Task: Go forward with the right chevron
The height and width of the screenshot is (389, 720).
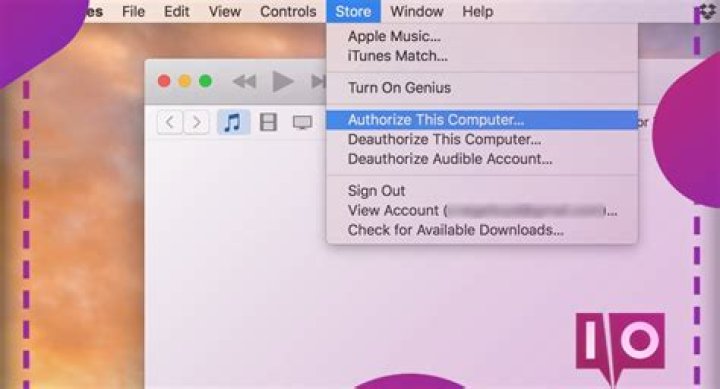Action: point(196,122)
